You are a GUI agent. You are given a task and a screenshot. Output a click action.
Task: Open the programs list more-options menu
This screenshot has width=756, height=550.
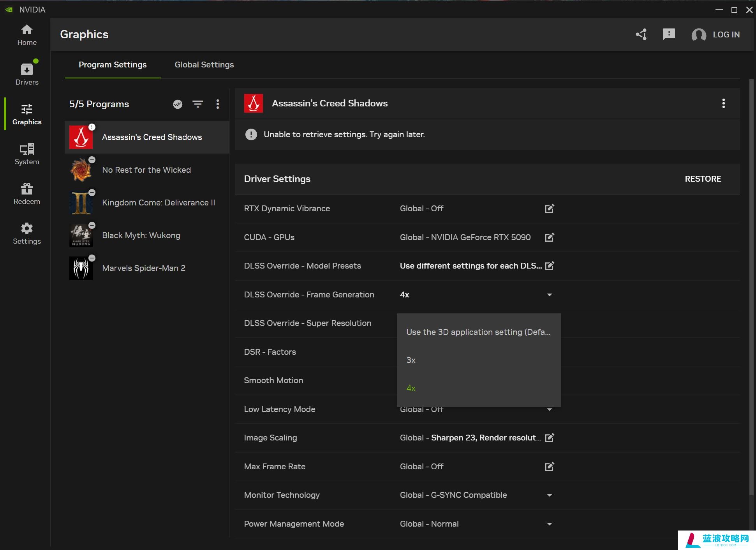[x=218, y=104]
